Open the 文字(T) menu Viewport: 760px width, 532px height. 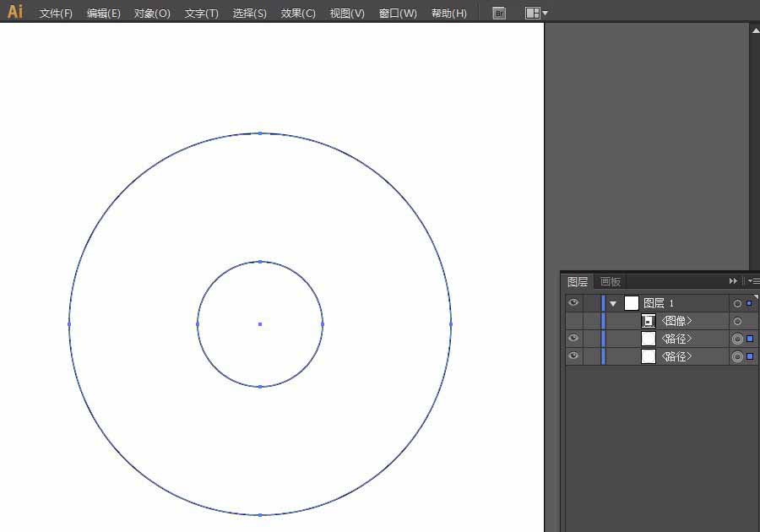(201, 13)
